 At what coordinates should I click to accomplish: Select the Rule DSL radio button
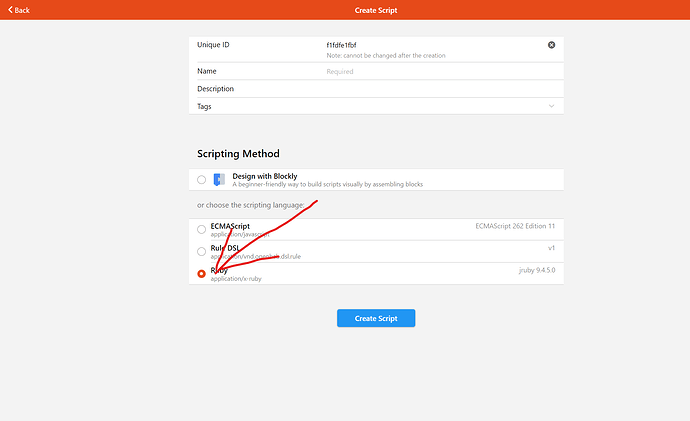coord(202,252)
